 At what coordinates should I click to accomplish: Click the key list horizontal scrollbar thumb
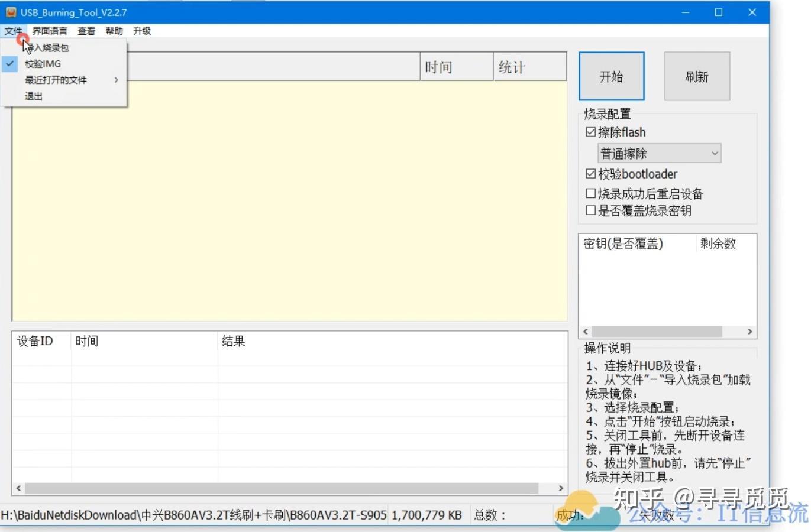(657, 332)
